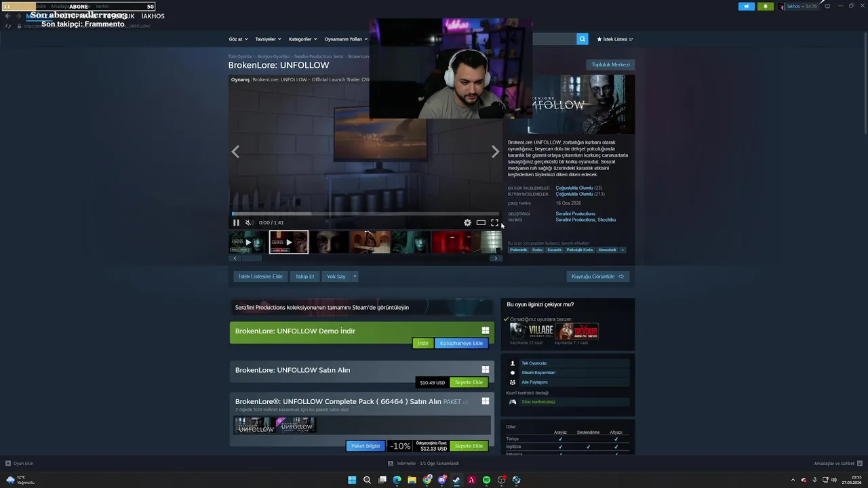868x488 pixels.
Task: Select the Karanlık tag
Action: click(555, 249)
